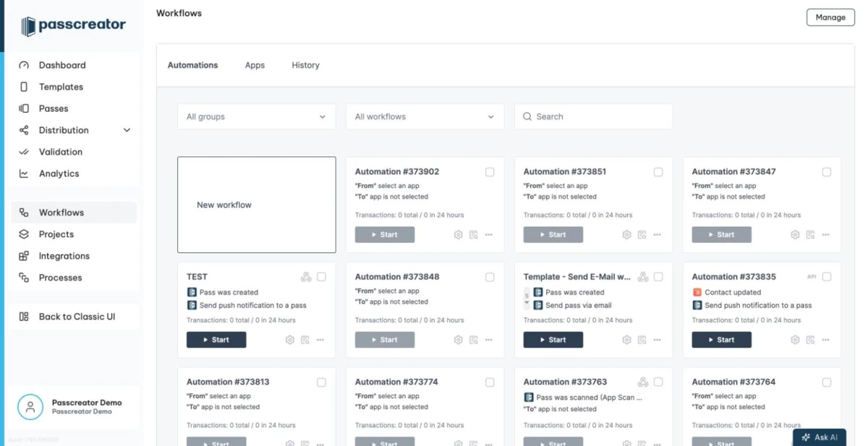
Task: Click 'Send push notification to a pass' in TEST
Action: [252, 306]
